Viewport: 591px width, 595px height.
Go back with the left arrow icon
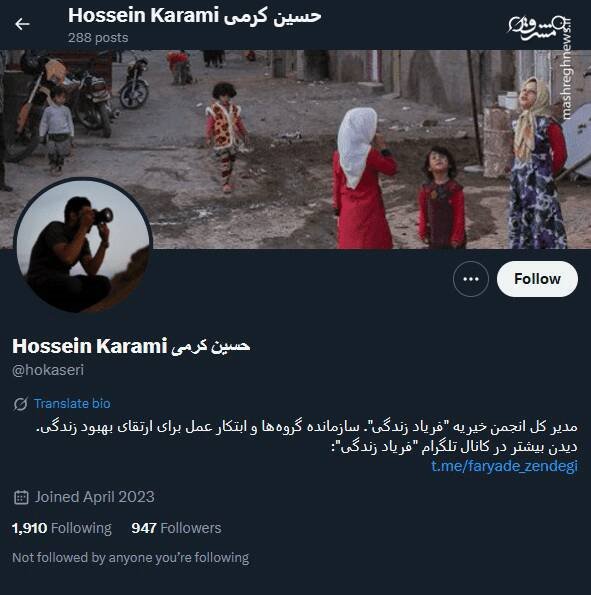point(22,24)
